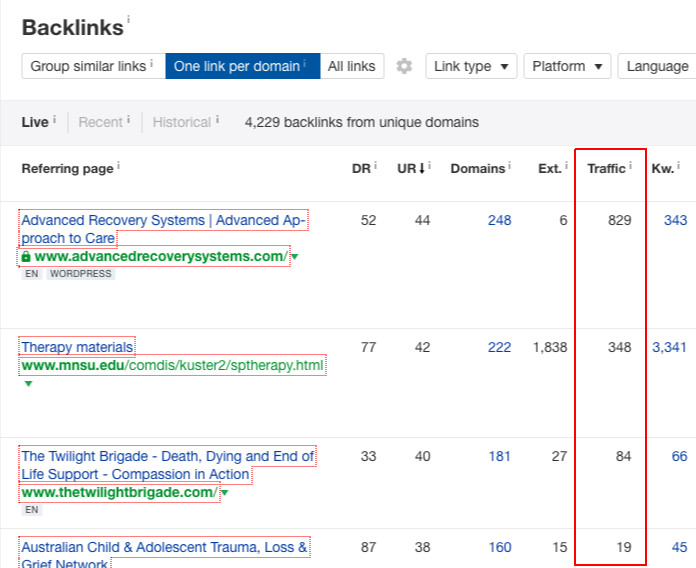
Task: Click Domains value 181
Action: tap(499, 456)
